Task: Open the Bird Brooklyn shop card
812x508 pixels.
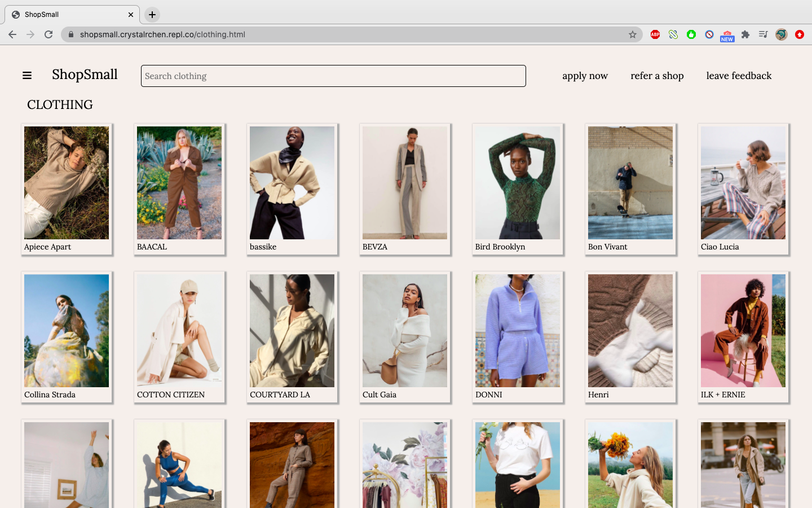Action: (x=518, y=189)
